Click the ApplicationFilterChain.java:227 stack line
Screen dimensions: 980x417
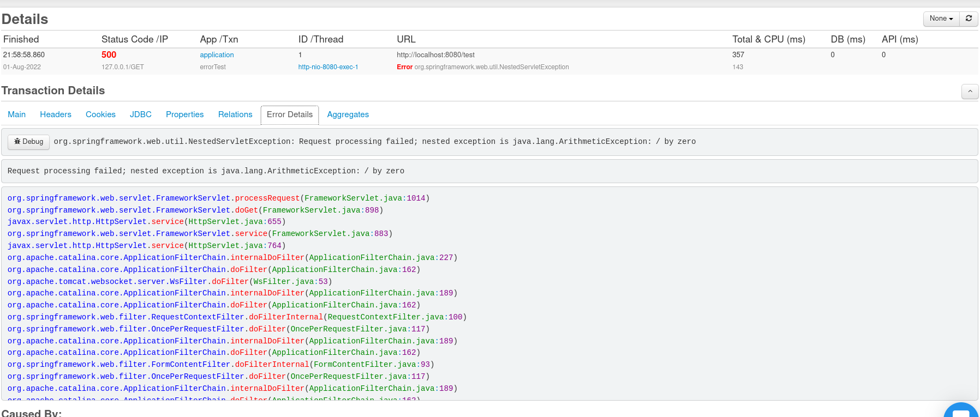tap(232, 258)
